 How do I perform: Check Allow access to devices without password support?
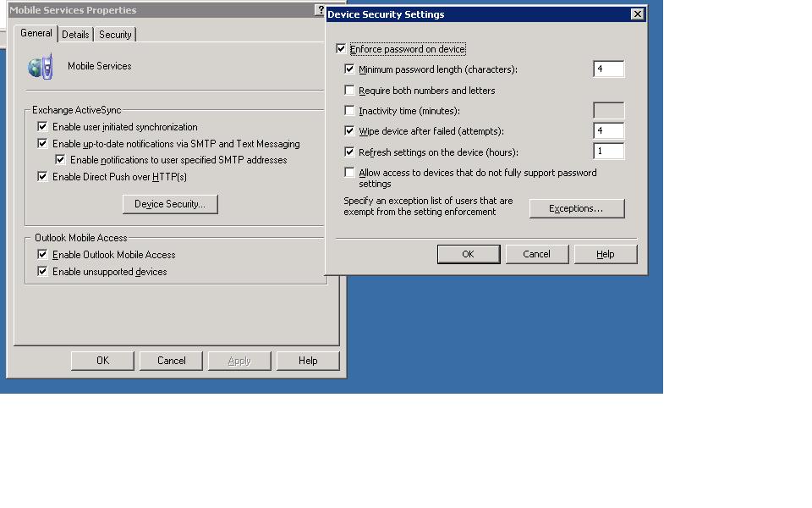(349, 172)
